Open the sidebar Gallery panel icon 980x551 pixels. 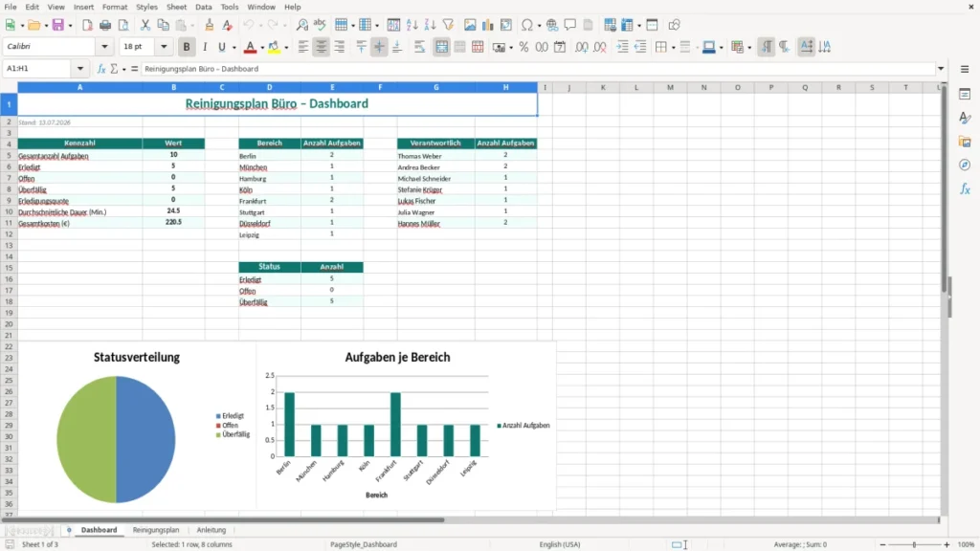click(x=965, y=142)
